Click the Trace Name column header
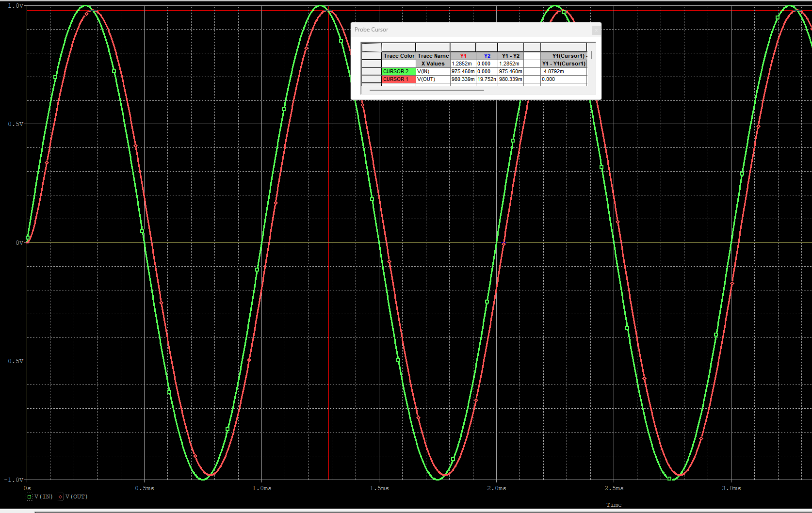This screenshot has height=513, width=812. pyautogui.click(x=433, y=56)
